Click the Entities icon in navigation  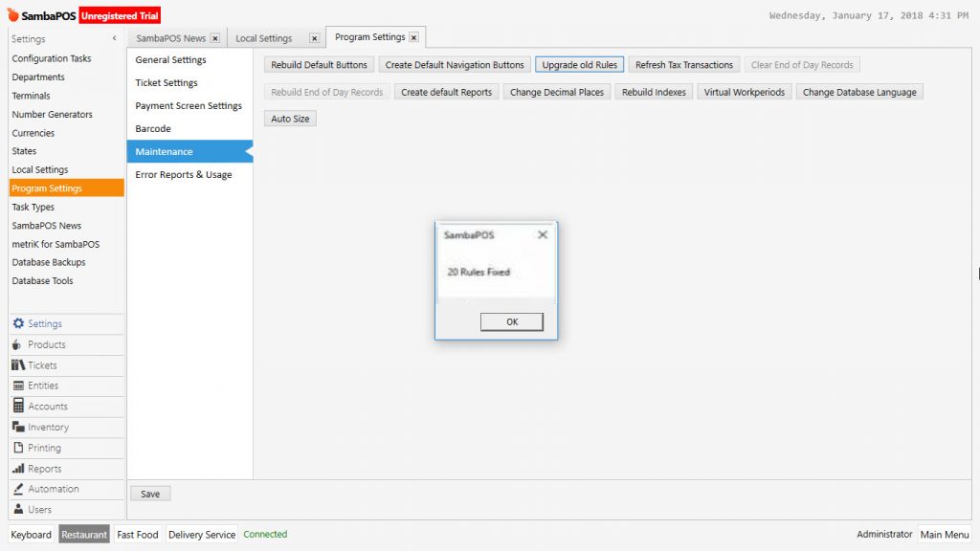(x=19, y=386)
